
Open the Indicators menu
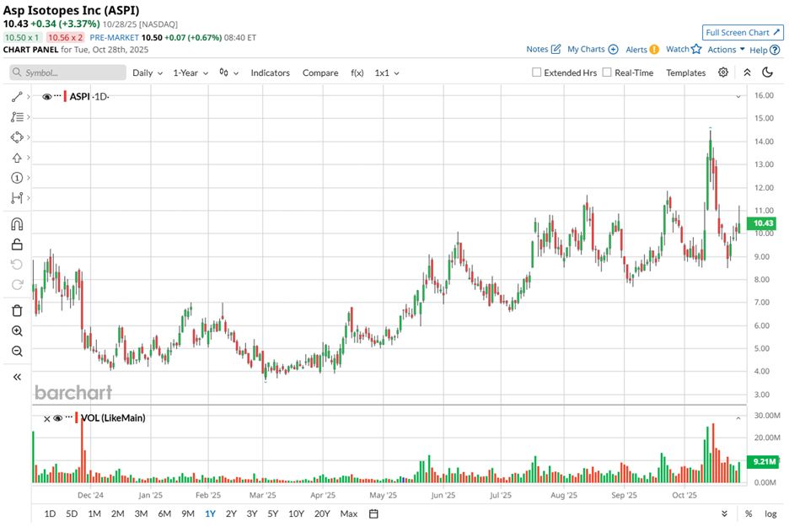pyautogui.click(x=271, y=73)
